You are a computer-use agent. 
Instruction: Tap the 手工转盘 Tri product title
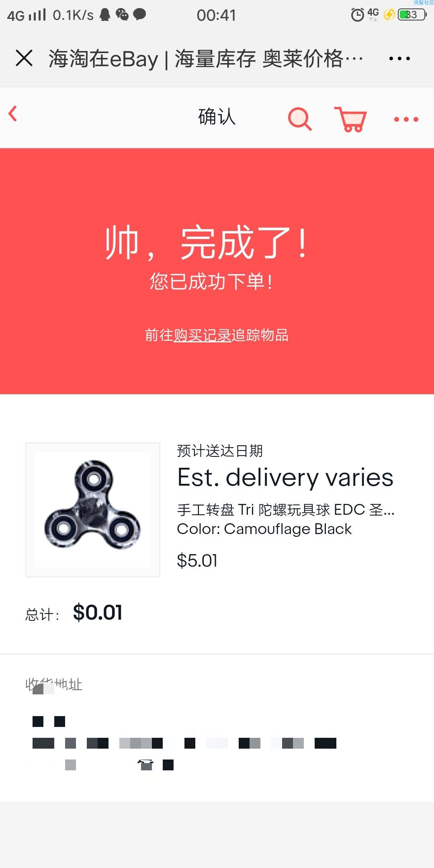pyautogui.click(x=286, y=510)
